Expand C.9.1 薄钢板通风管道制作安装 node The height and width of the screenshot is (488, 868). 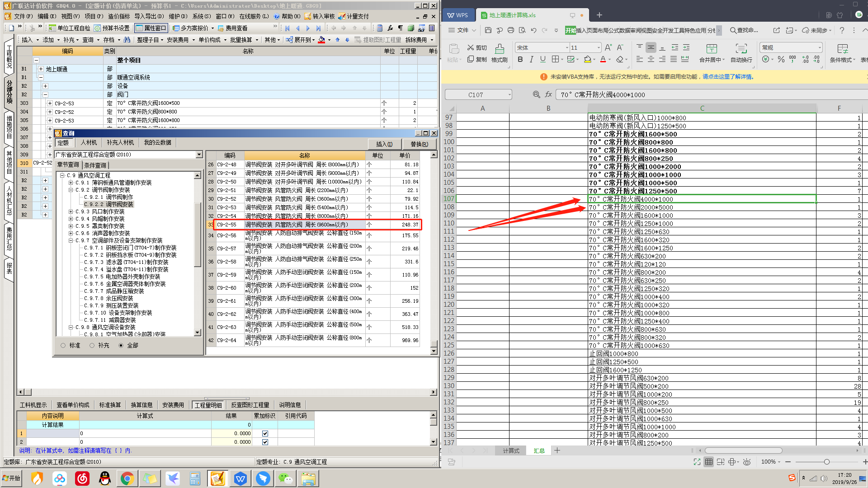pos(71,183)
